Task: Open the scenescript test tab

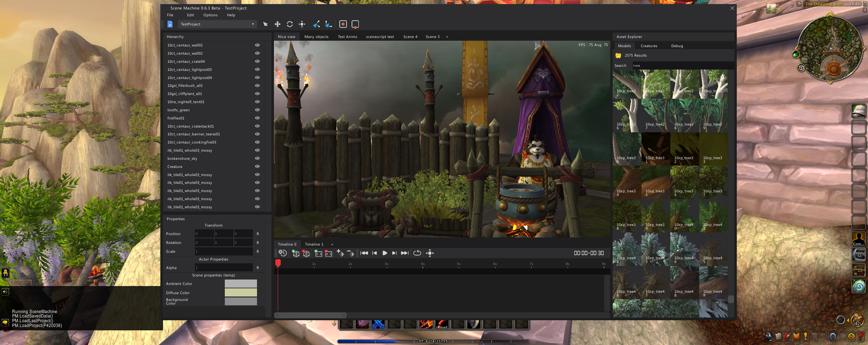Action: (380, 37)
